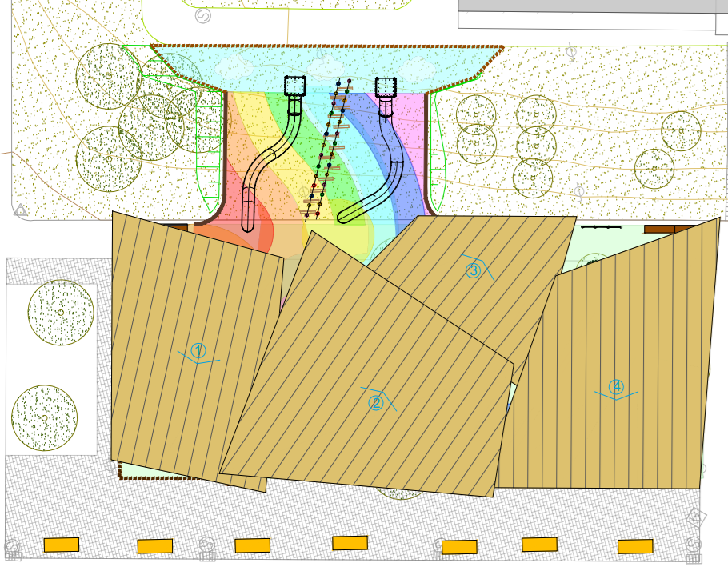728x567 pixels.
Task: Pick the pink band beside right slide
Action: pyautogui.click(x=415, y=112)
